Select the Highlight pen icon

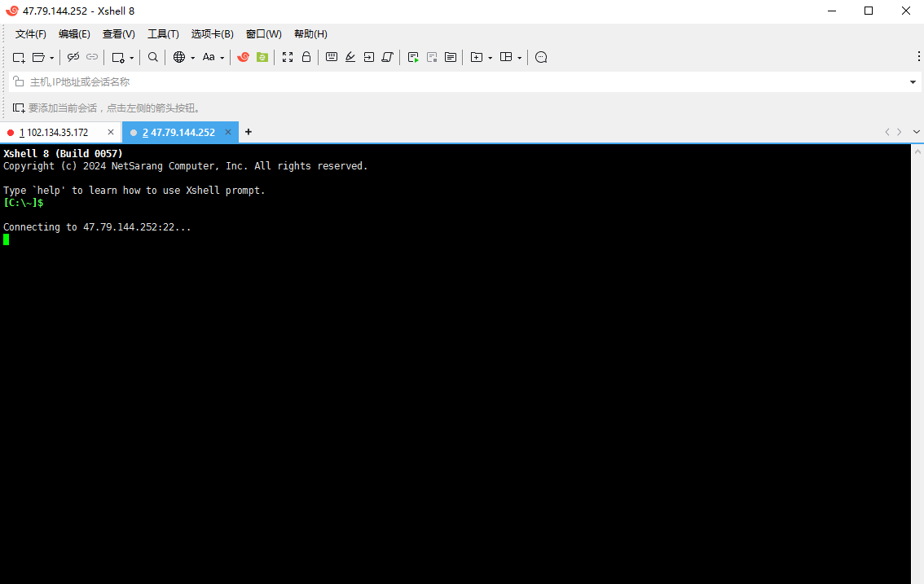pos(350,57)
